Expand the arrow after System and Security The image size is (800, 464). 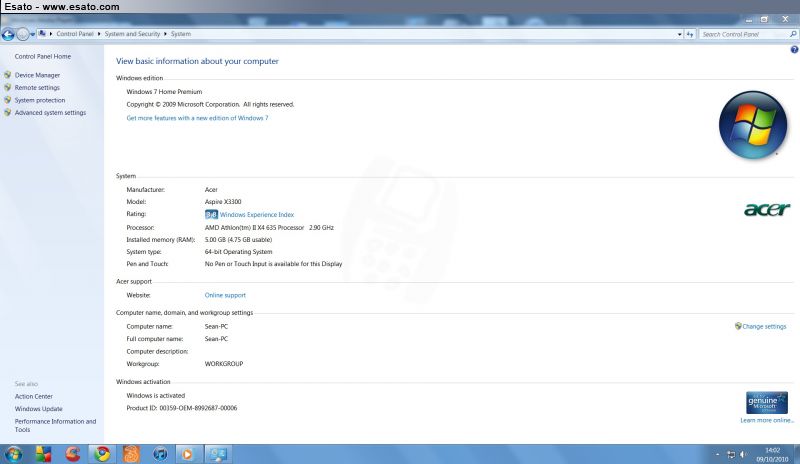(x=165, y=34)
